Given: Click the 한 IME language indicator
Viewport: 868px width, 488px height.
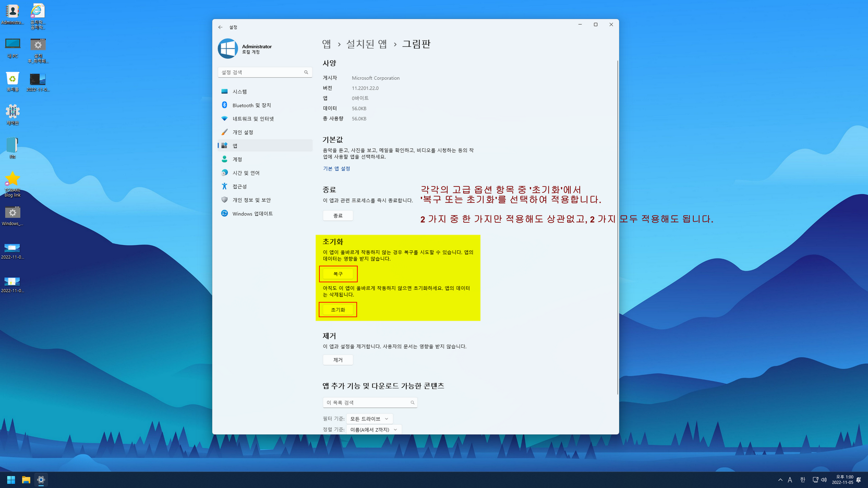Looking at the screenshot, I should [803, 480].
